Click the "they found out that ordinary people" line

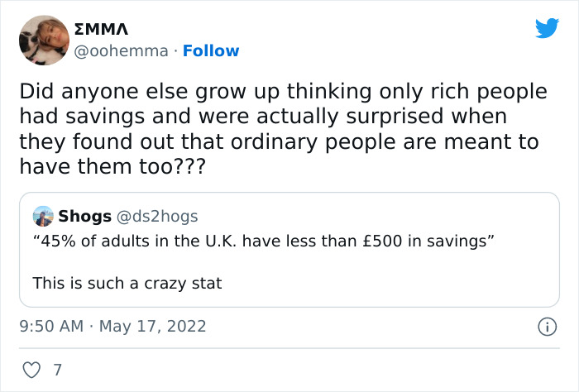[280, 141]
